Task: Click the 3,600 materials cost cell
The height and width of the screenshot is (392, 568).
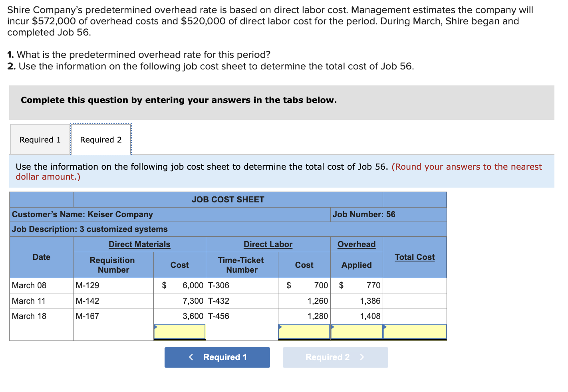Action: (x=180, y=316)
